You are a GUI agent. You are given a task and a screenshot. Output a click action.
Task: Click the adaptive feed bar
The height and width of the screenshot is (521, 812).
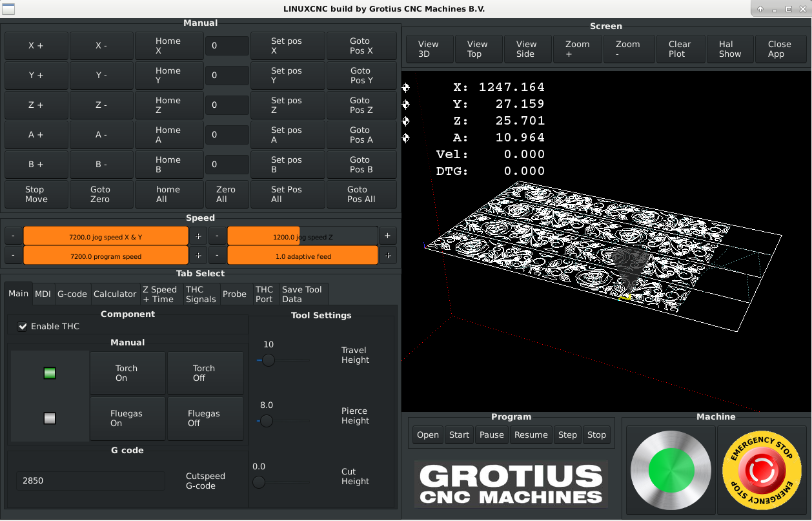point(303,256)
